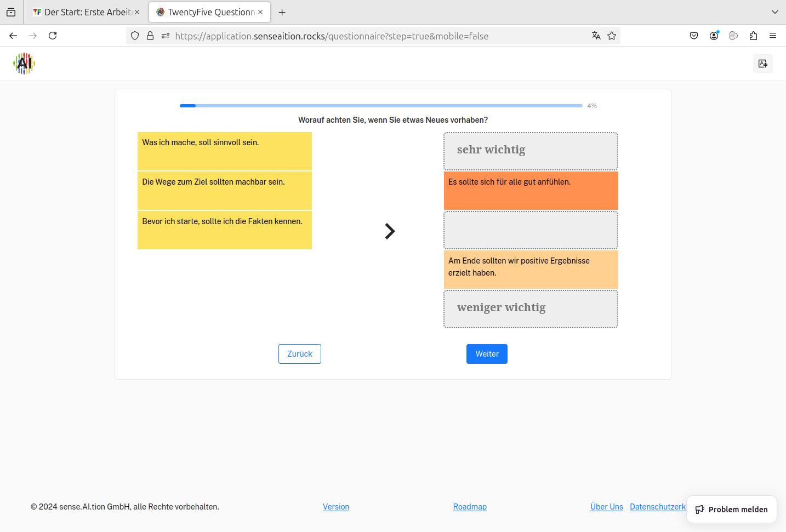Open the Firefox account icon
Image resolution: width=786 pixels, height=532 pixels.
pyautogui.click(x=714, y=36)
